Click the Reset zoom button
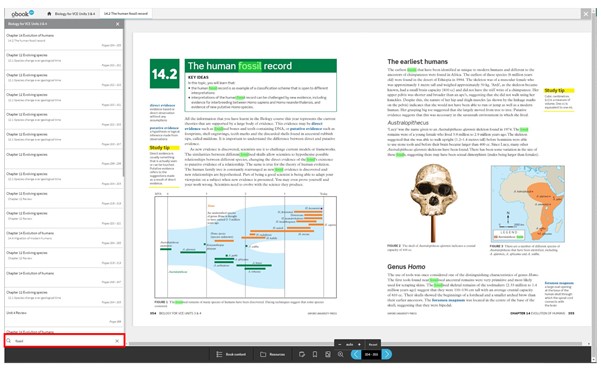 click(x=373, y=344)
